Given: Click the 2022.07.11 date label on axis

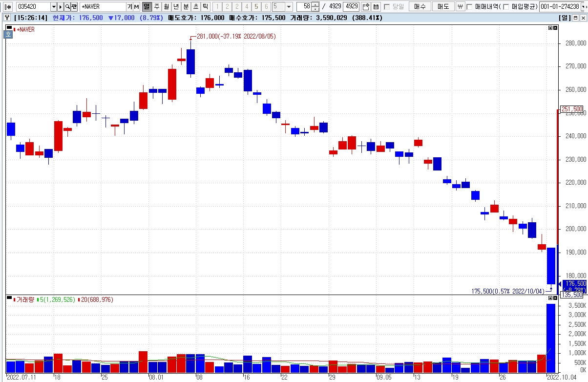Looking at the screenshot, I should point(22,378).
